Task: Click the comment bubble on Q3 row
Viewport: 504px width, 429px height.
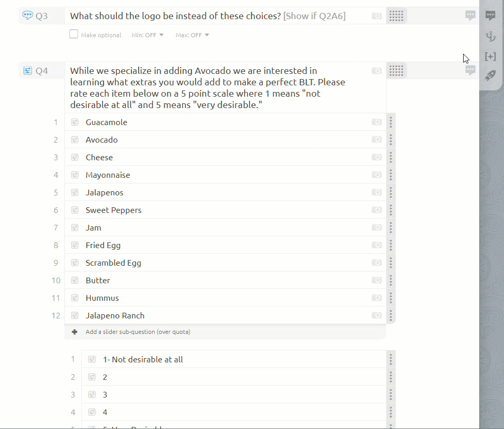Action: pos(470,16)
